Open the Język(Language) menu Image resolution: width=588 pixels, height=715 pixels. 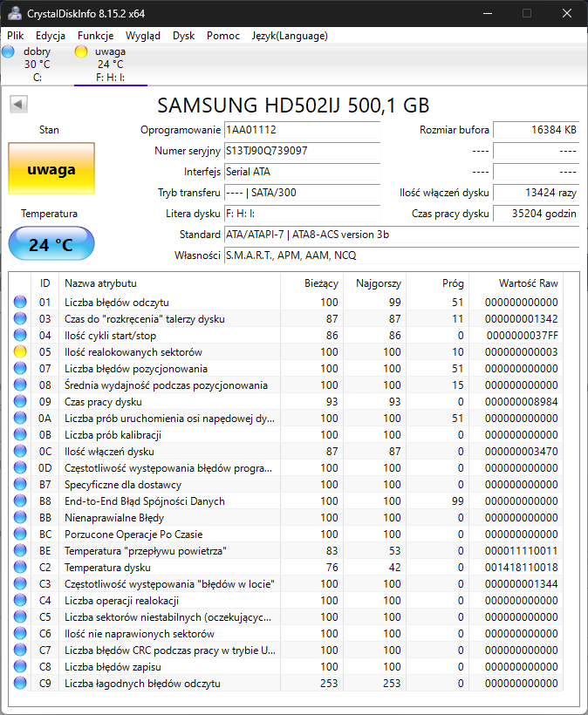(290, 36)
